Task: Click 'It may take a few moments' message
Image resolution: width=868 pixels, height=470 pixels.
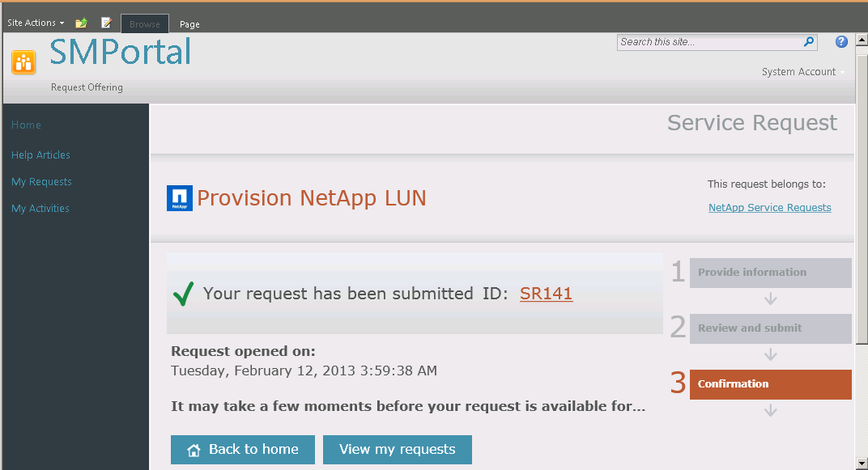Action: [408, 406]
